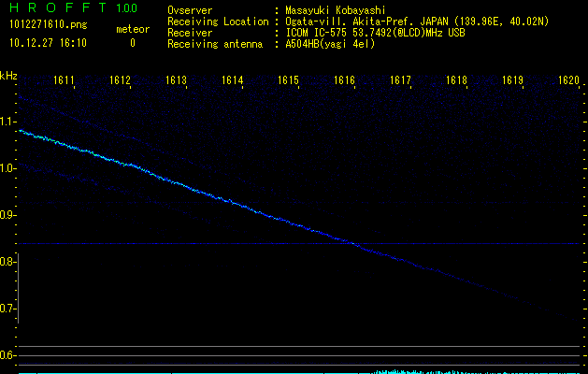Click the 1.1 kHz frequency label

[x=7, y=122]
